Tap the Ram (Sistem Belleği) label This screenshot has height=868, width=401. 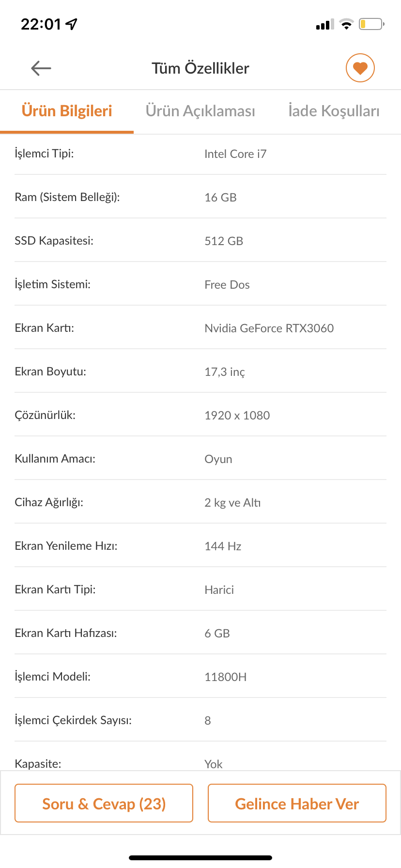pyautogui.click(x=67, y=197)
